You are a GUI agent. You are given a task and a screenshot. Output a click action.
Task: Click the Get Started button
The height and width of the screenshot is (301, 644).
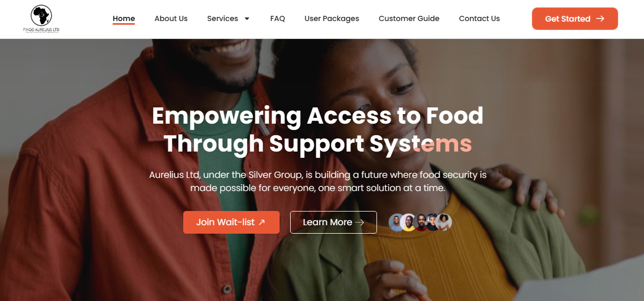[x=575, y=19]
